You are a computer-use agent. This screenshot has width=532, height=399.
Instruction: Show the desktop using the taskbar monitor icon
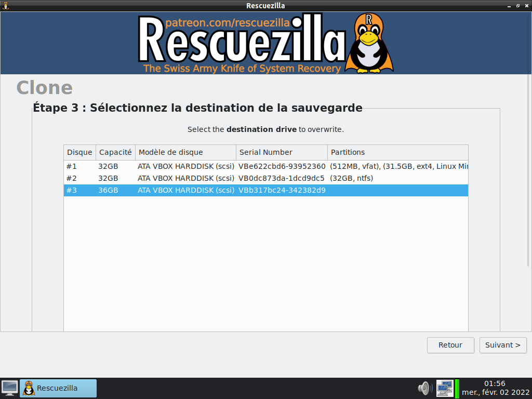10,388
